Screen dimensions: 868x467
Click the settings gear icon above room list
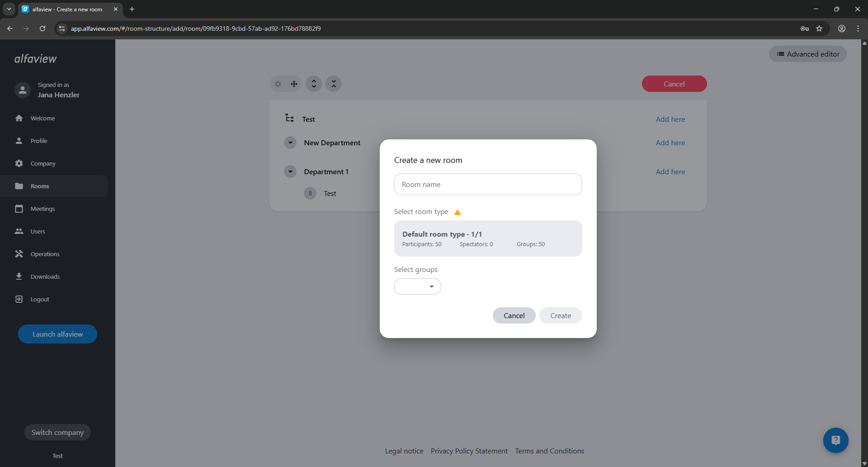tap(278, 84)
